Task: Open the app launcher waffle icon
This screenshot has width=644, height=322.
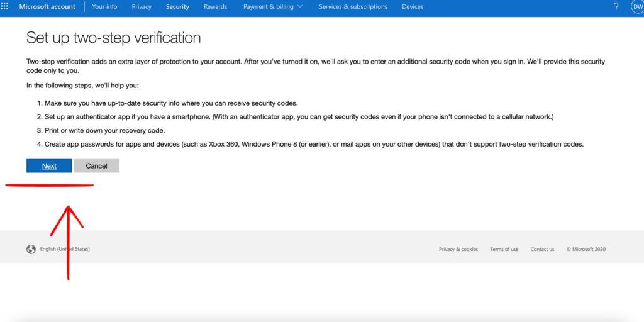Action: [6, 6]
